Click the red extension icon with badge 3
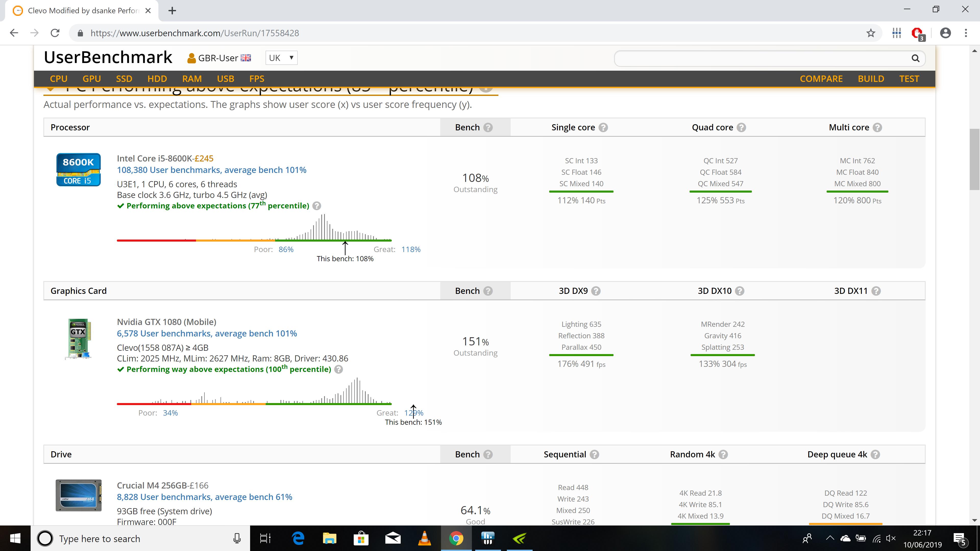The height and width of the screenshot is (551, 980). coord(918,33)
